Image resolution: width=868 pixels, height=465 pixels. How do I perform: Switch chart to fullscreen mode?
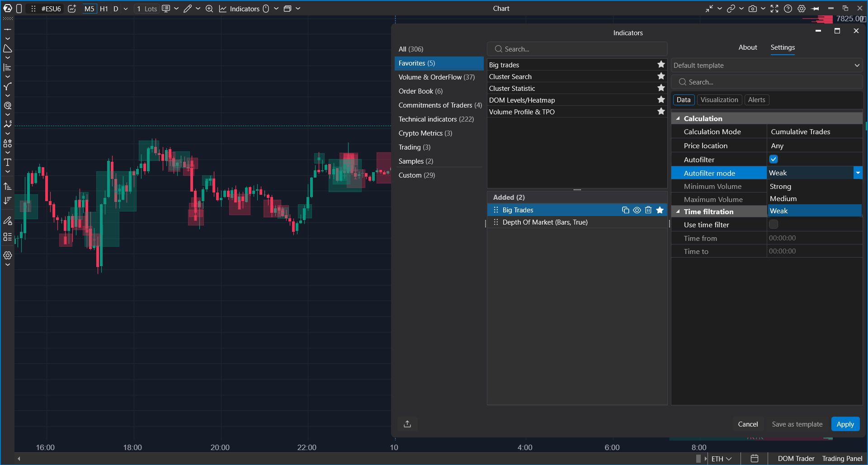click(774, 9)
